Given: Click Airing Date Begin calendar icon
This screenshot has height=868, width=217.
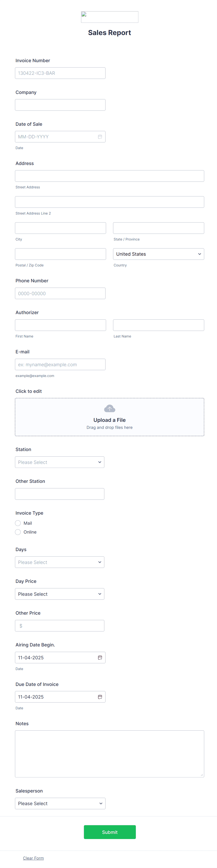Looking at the screenshot, I should pyautogui.click(x=100, y=657).
